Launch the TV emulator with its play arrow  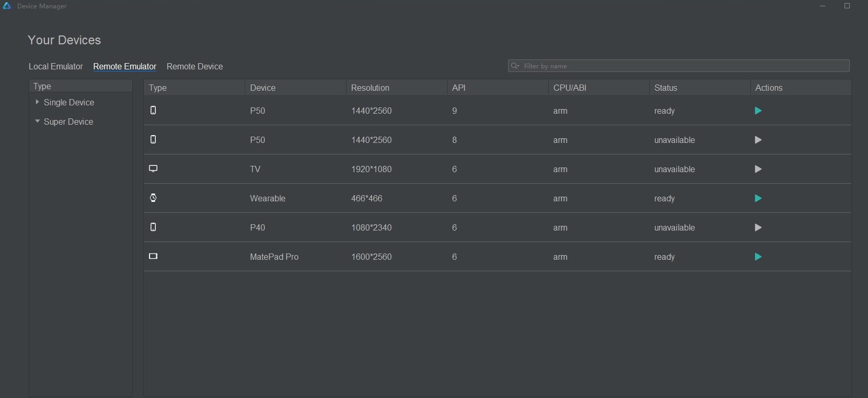[758, 169]
